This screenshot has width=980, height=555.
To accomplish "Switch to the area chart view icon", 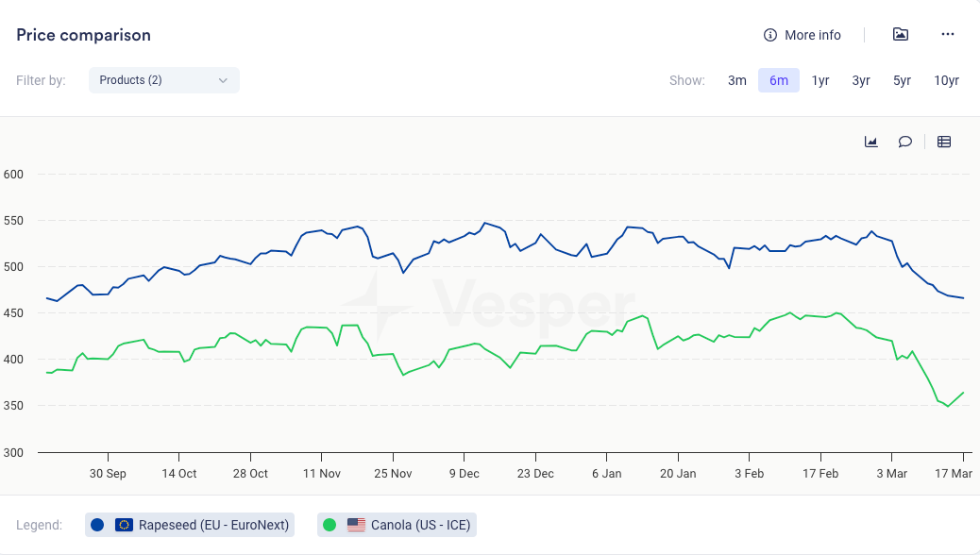I will tap(870, 142).
